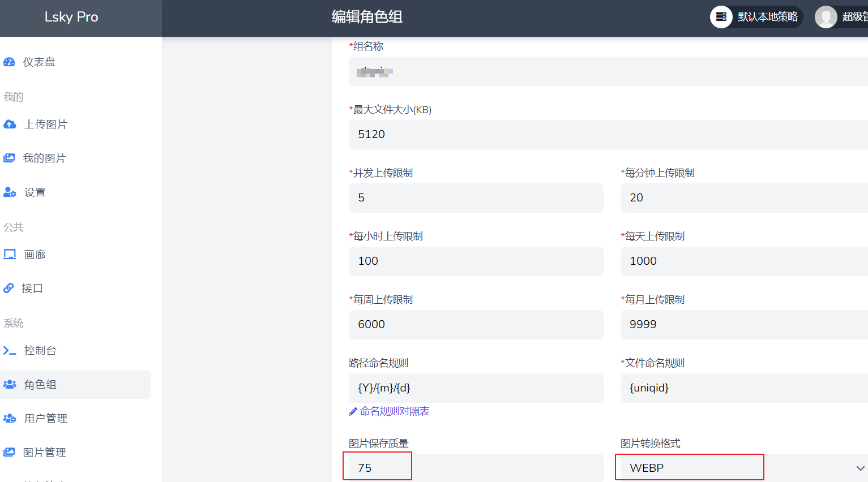This screenshot has width=868, height=482.
Task: Click the 路径命名规则 field {Y}/{m}/{d}
Action: [476, 388]
